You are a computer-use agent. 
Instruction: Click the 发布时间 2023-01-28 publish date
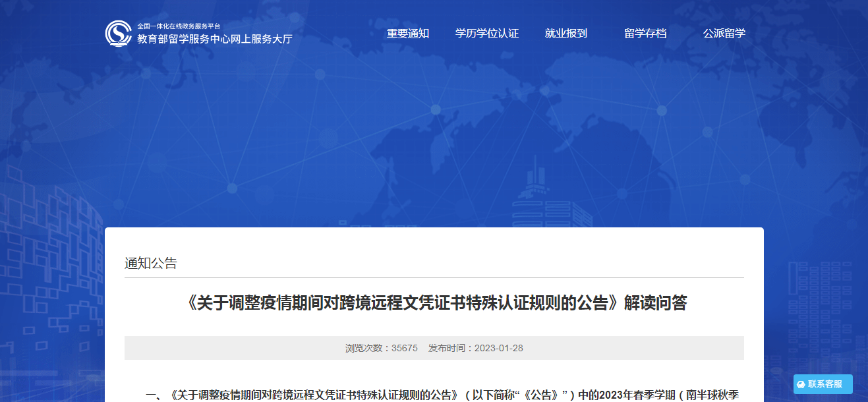475,348
